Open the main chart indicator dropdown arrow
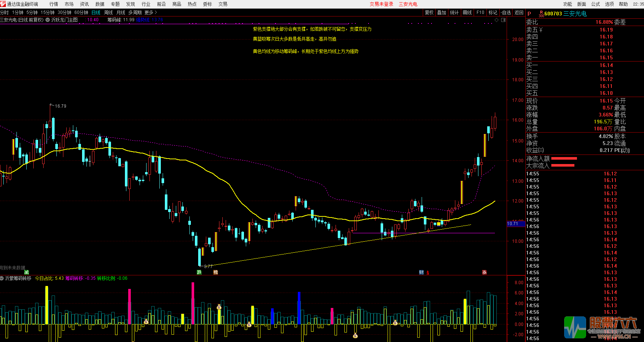Viewport: 644px width, 342px height. pyautogui.click(x=48, y=20)
